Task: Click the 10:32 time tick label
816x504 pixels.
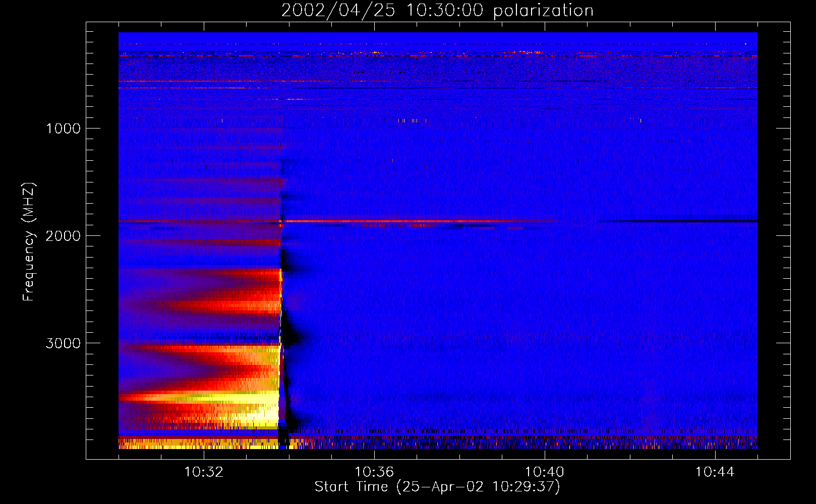Action: click(204, 472)
